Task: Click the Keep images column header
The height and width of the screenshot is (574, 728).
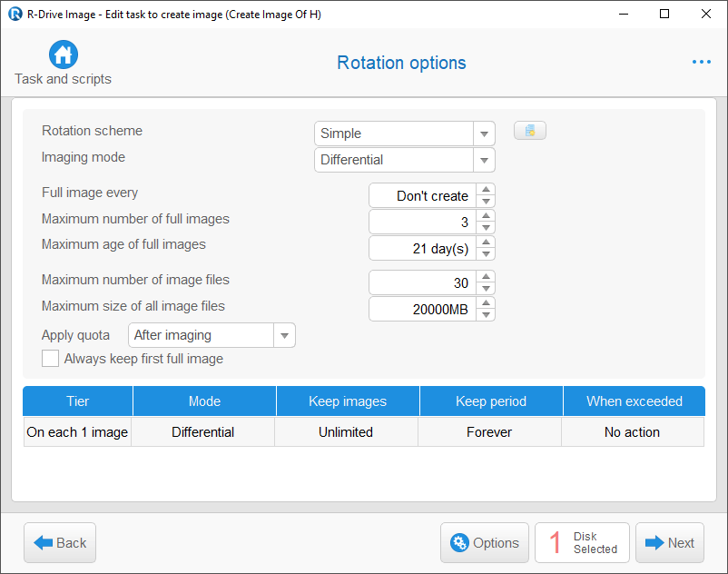Action: pyautogui.click(x=348, y=401)
